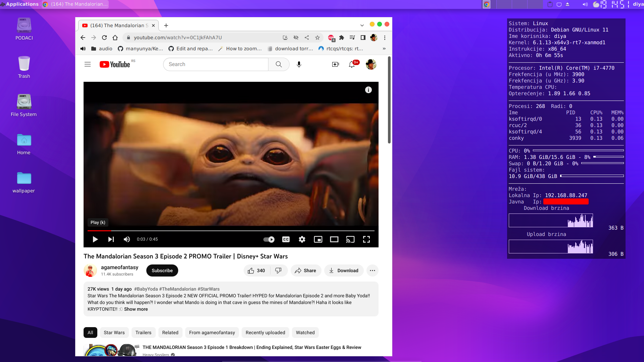Screen dimensions: 644x362
Task: Select the Trailers filter chip
Action: tap(143, 333)
